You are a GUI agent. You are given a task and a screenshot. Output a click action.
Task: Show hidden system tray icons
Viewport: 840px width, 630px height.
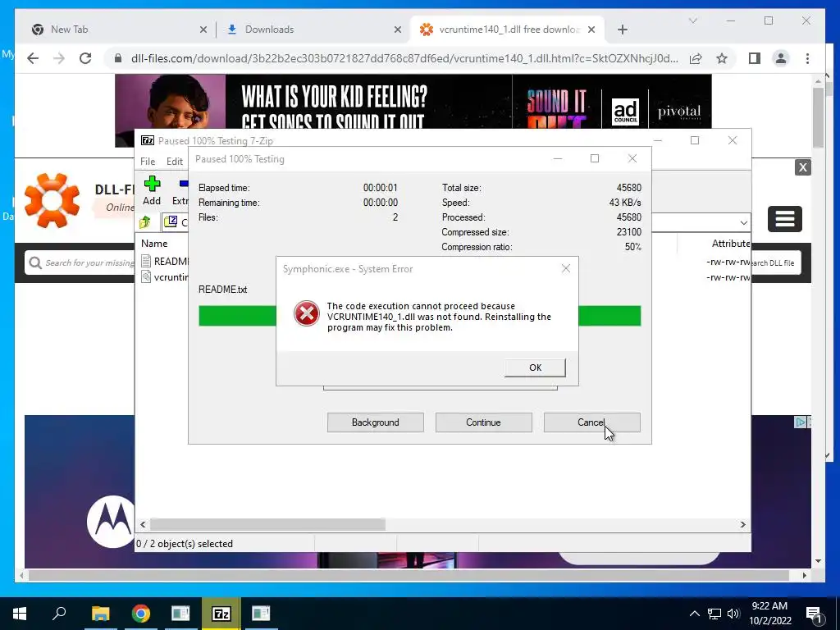tap(694, 614)
